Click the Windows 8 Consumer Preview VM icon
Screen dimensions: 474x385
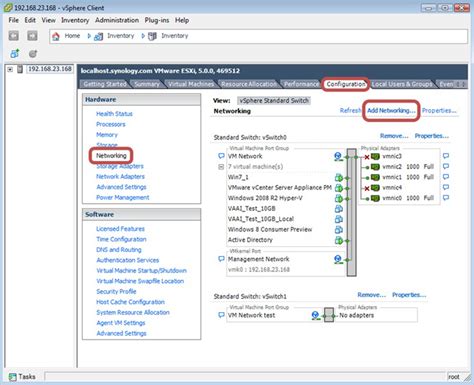click(338, 229)
